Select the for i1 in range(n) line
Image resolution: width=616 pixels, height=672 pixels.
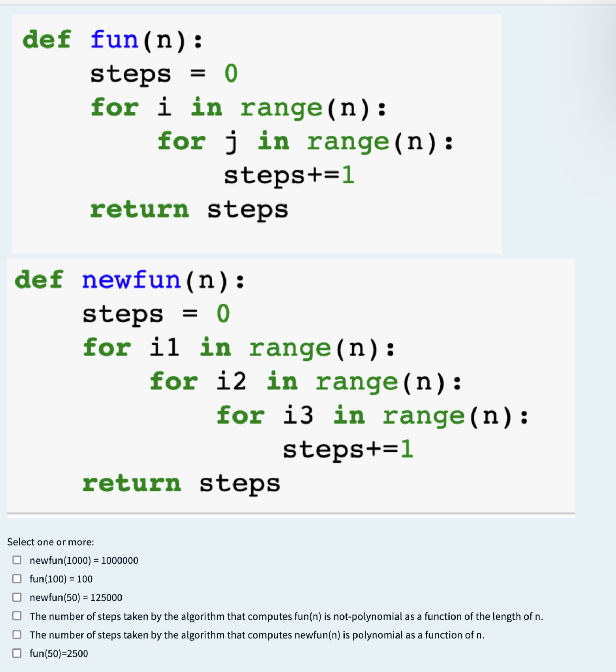[x=239, y=347]
